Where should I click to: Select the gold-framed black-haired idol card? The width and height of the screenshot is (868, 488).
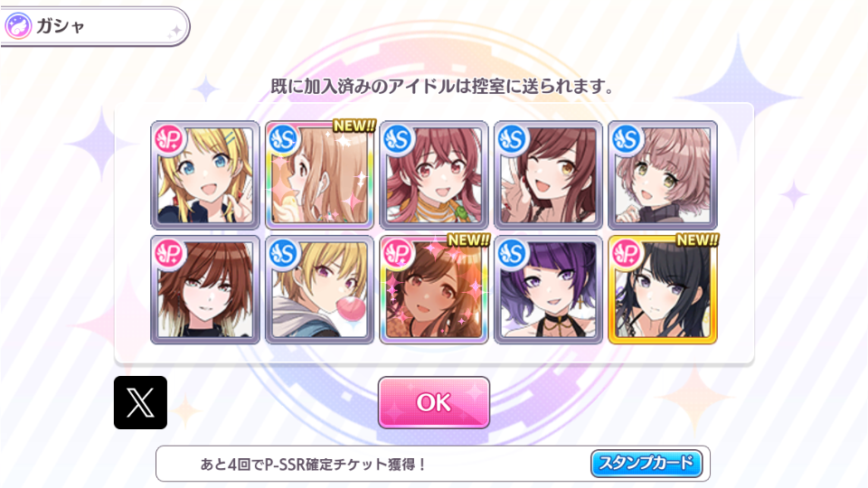pyautogui.click(x=663, y=289)
